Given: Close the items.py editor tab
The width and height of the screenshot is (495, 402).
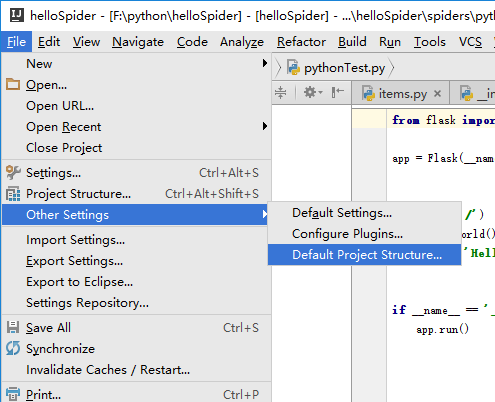Looking at the screenshot, I should tap(438, 94).
